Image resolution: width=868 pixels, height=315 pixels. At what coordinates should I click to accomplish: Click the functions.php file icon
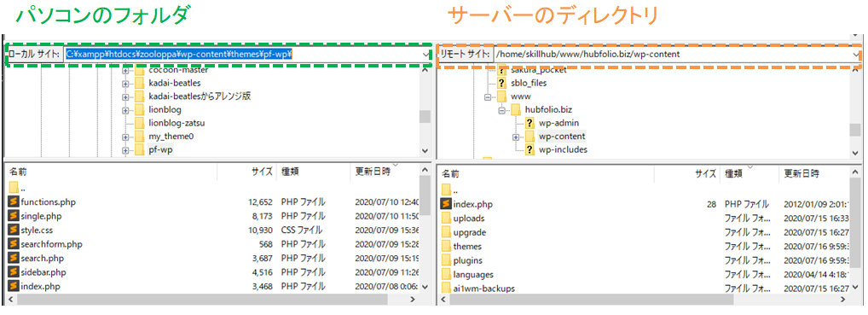point(14,201)
